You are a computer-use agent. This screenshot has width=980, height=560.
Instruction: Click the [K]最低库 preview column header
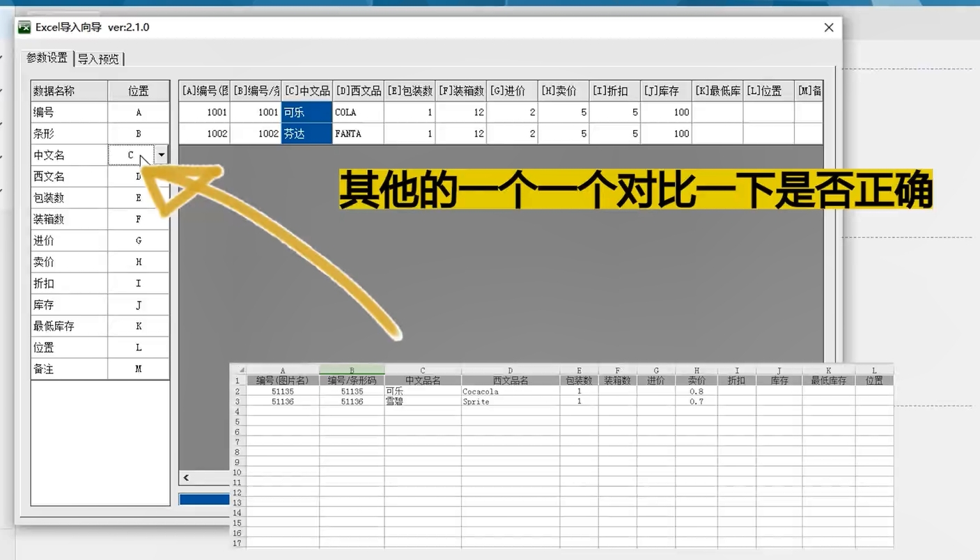tap(717, 91)
